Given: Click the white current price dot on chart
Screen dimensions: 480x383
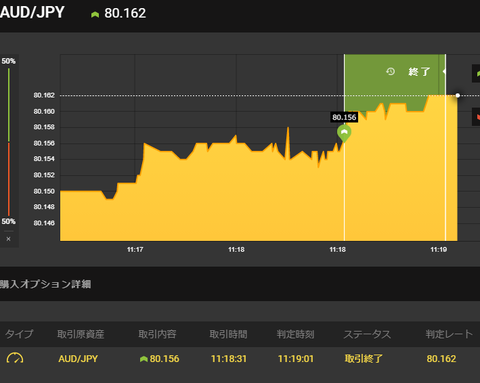Looking at the screenshot, I should coord(458,95).
